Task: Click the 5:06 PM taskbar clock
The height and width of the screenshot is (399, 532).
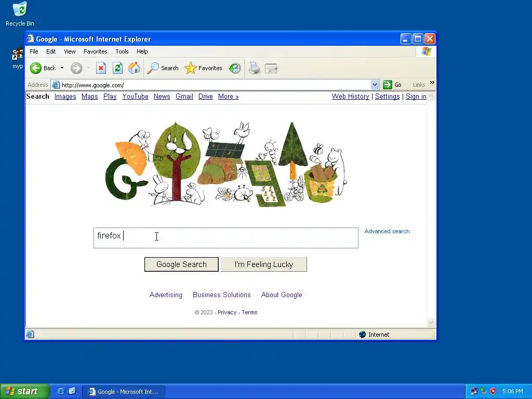Action: [x=513, y=391]
